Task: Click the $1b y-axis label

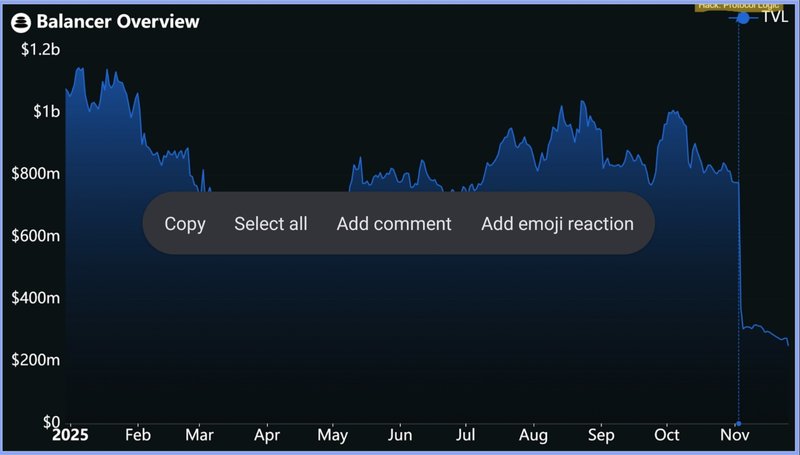Action: [x=46, y=111]
